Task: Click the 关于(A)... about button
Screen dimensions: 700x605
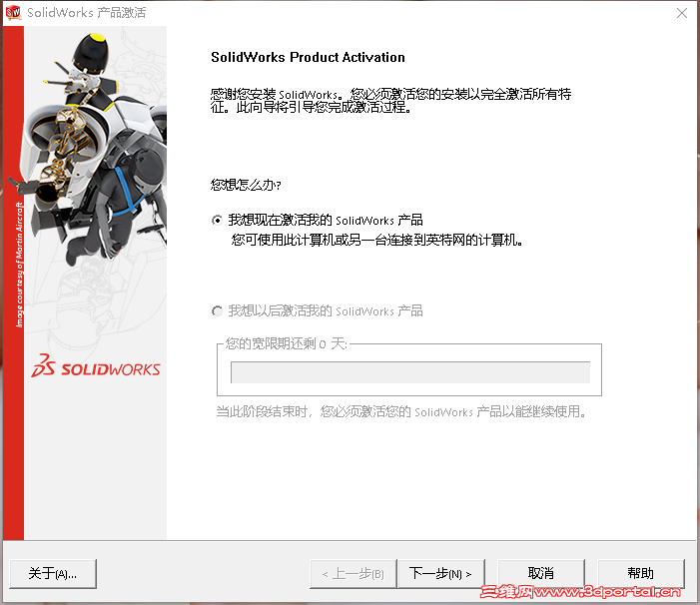Action: point(53,574)
